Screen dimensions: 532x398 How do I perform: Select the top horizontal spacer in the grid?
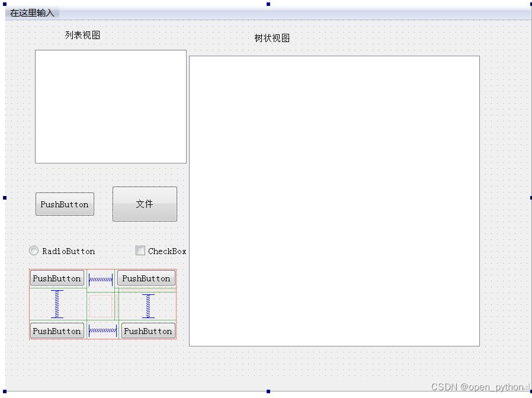tap(101, 278)
